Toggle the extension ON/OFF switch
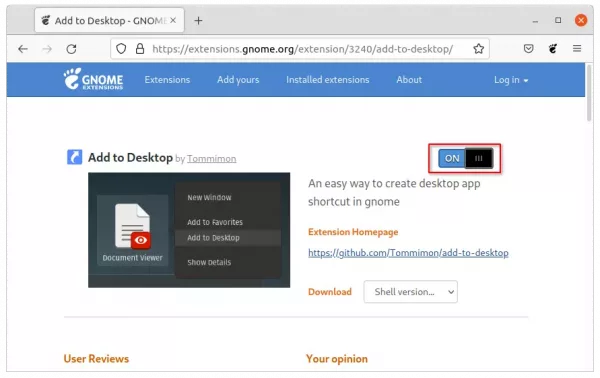Image resolution: width=600 pixels, height=378 pixels. pyautogui.click(x=465, y=158)
